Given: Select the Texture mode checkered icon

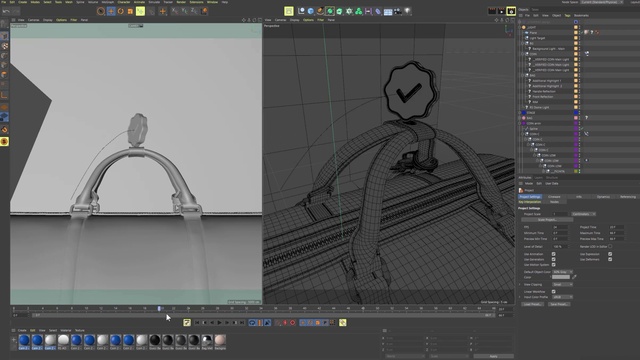Looking at the screenshot, I should click(4, 46).
